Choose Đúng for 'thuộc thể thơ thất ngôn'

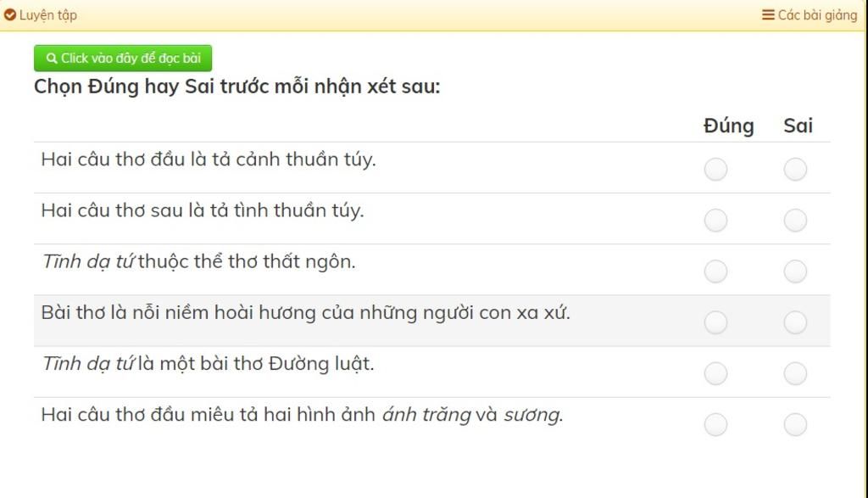pyautogui.click(x=715, y=271)
